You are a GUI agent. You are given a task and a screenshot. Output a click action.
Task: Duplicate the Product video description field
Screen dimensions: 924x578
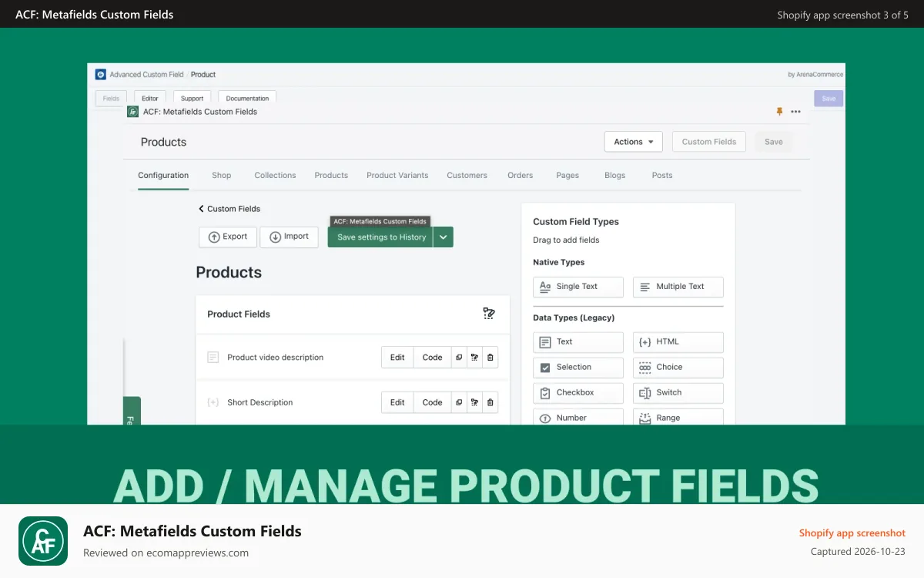(x=459, y=358)
